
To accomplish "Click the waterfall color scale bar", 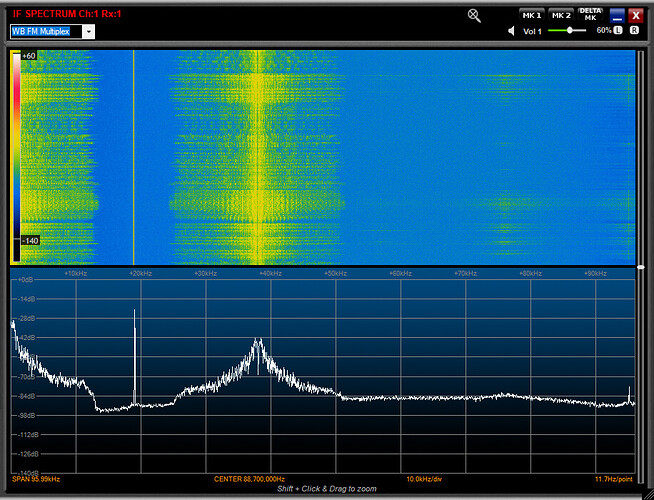I will [x=15, y=150].
